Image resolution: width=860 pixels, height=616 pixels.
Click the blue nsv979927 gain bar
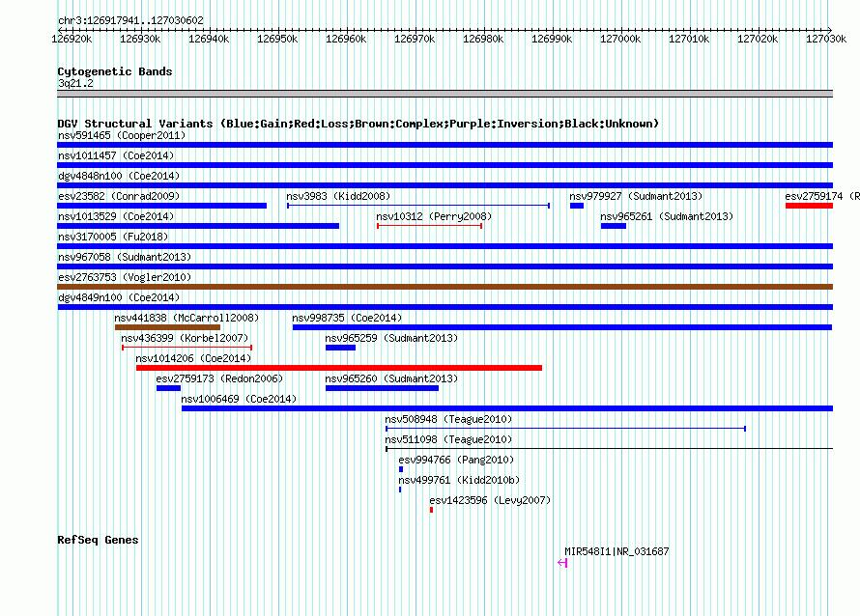click(x=577, y=206)
